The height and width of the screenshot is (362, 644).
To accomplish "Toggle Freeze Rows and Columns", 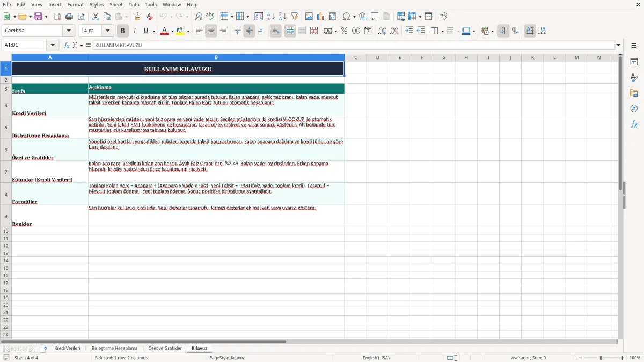I will pyautogui.click(x=412, y=17).
